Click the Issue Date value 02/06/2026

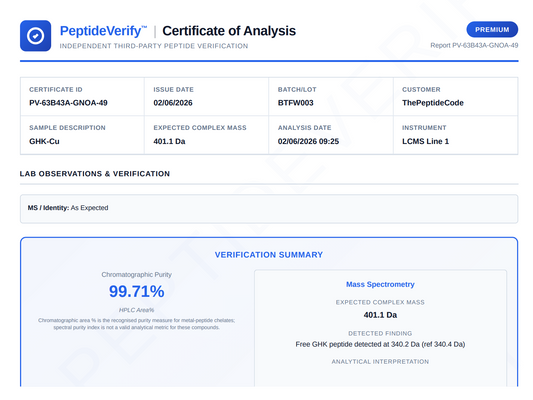point(173,103)
